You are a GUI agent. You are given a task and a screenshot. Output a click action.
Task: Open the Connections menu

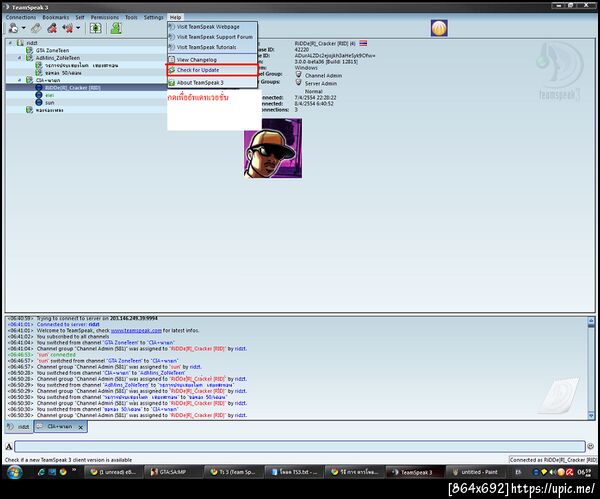pyautogui.click(x=21, y=17)
